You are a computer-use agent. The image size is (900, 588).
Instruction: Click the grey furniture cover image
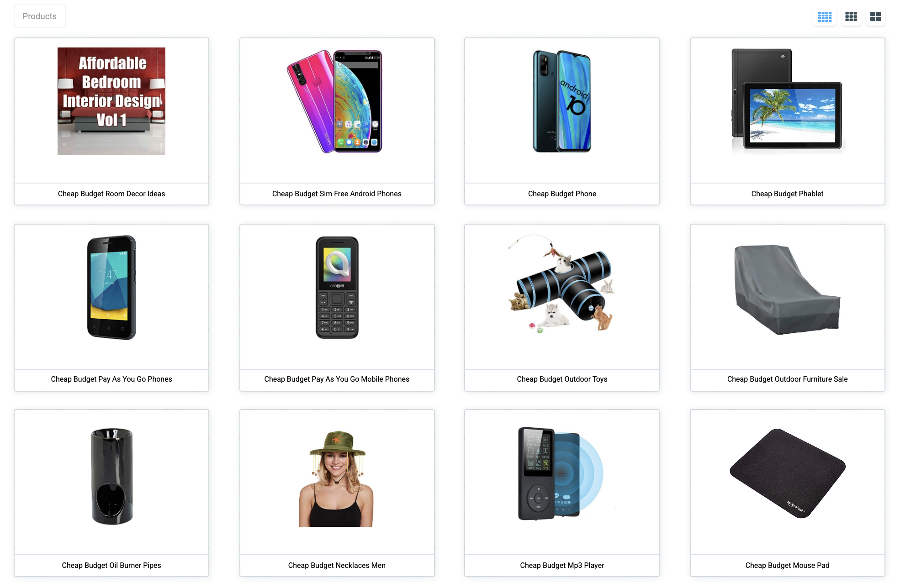pyautogui.click(x=787, y=289)
